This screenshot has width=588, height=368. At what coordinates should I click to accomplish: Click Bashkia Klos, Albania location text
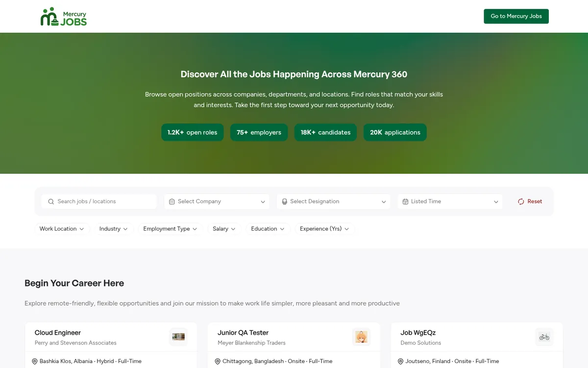pos(66,362)
